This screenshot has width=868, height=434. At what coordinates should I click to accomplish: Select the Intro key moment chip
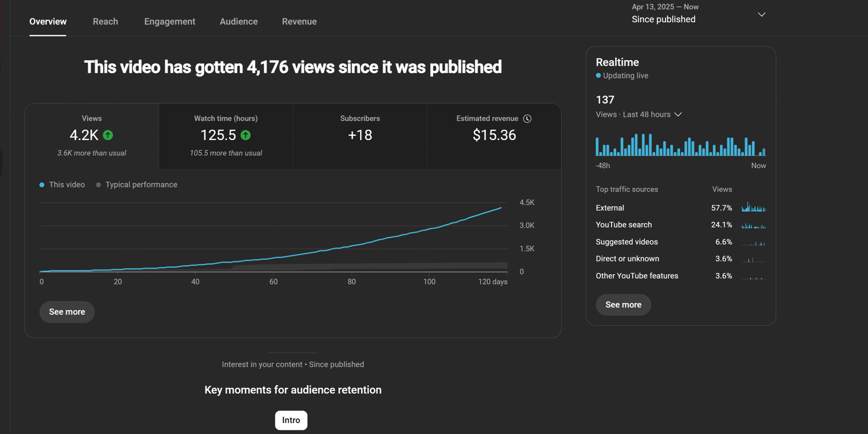click(291, 420)
